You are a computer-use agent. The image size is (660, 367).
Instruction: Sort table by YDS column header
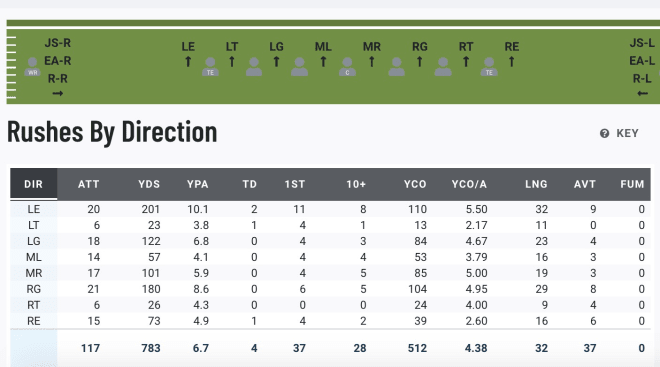pos(149,184)
